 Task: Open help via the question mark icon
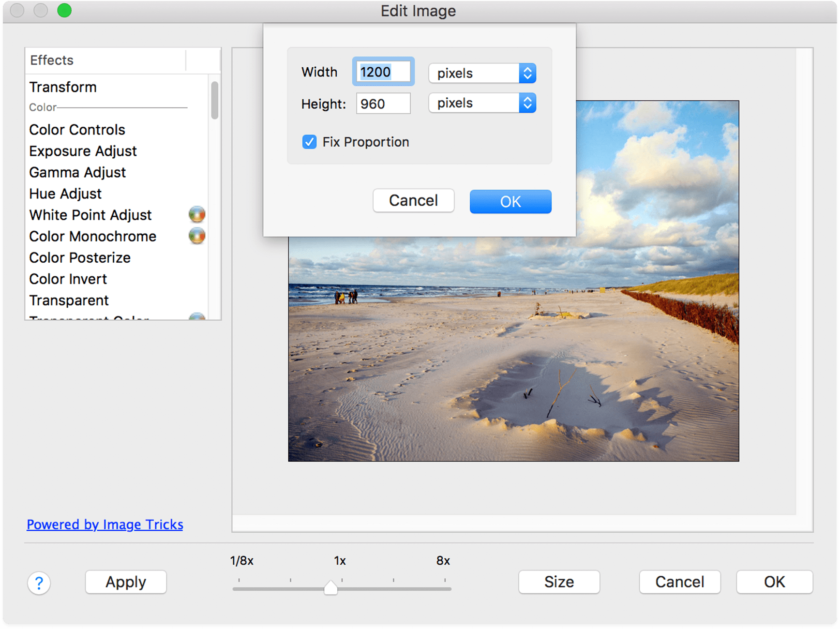pos(39,583)
